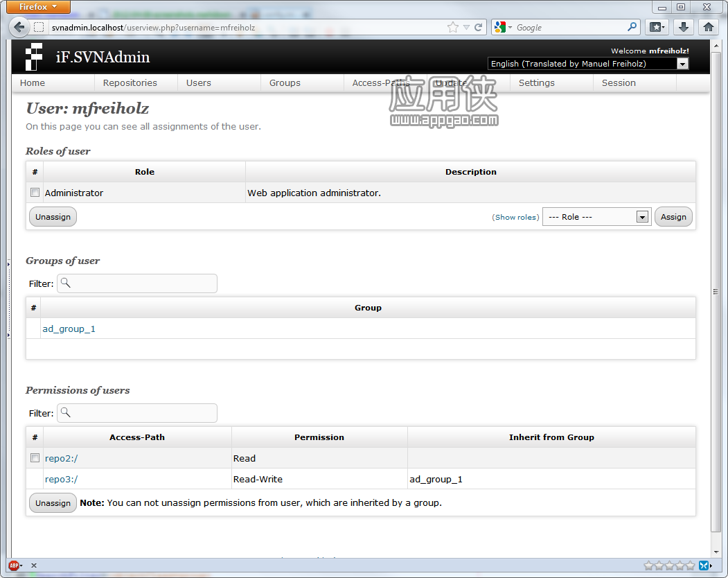Open the Repositories menu item
Screen dimensions: 728x578
pos(130,82)
